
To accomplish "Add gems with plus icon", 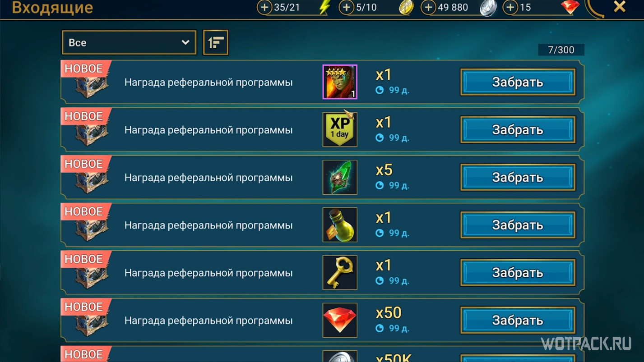I will pos(510,7).
